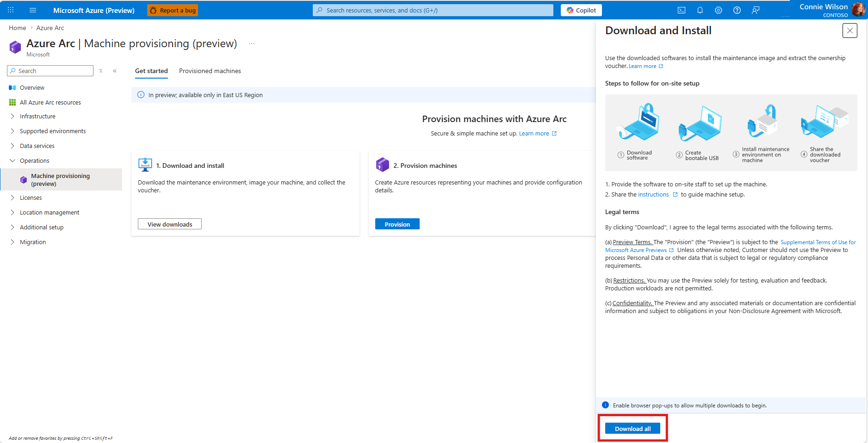Click the Share the downloaded voucher illustration
Screen dimensions: 868x443
825,122
